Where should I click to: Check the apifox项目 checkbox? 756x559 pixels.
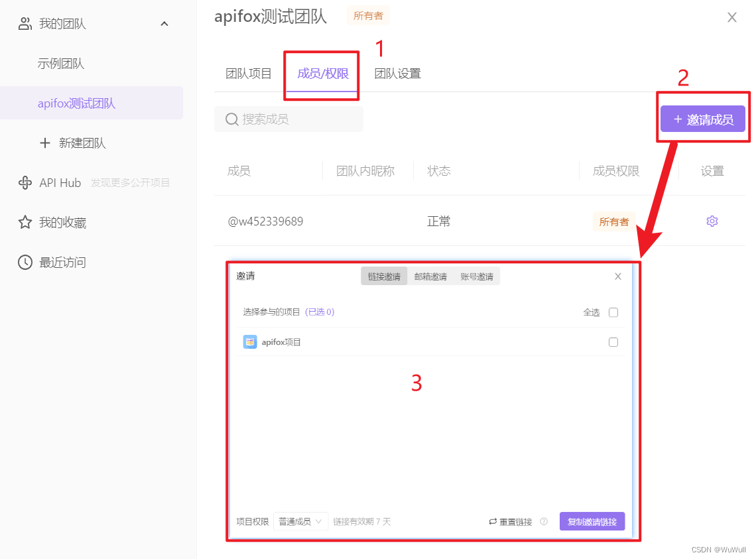[613, 342]
